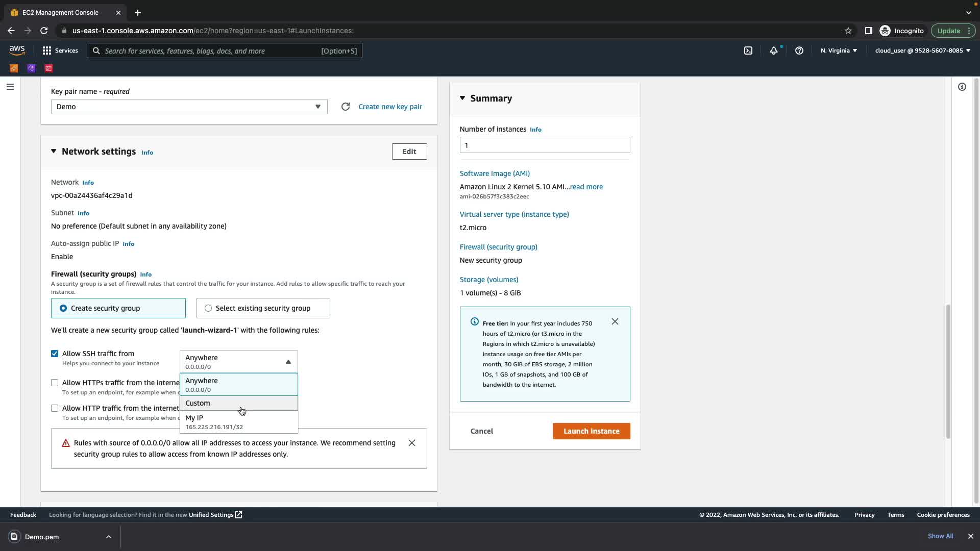Open the help question mark icon

point(799,51)
